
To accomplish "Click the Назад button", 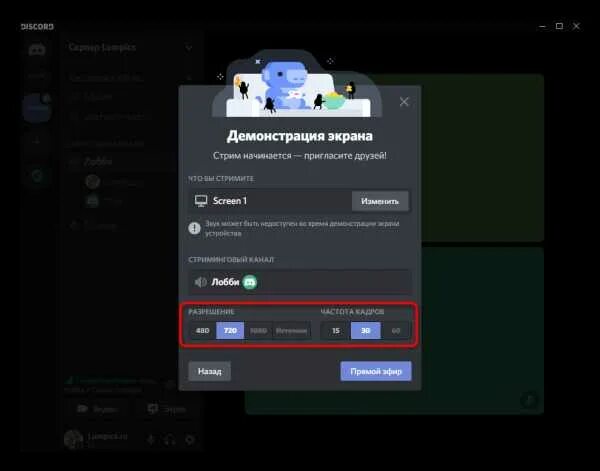I will 210,371.
